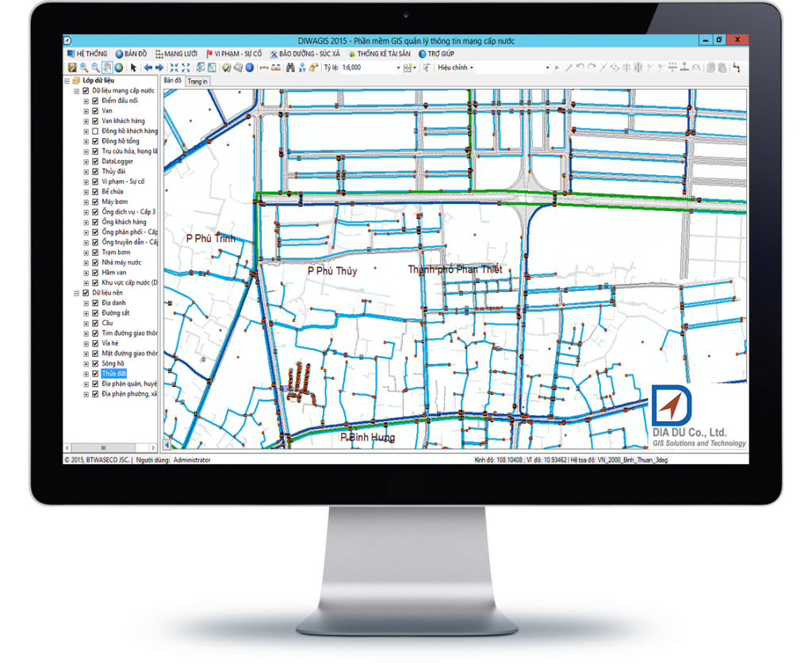Screen dimensions: 812x663
Task: Click the area measure icon beside ruler
Action: (x=276, y=67)
